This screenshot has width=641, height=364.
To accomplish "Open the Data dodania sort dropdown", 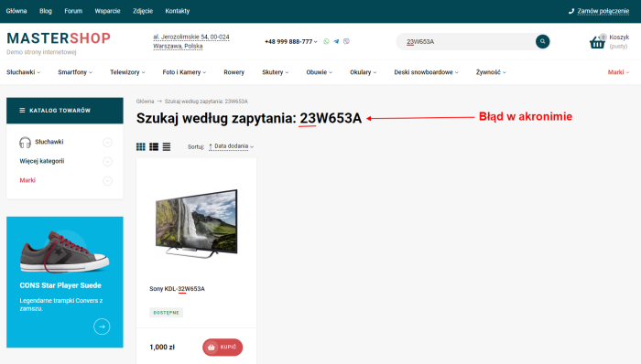I will click(232, 146).
